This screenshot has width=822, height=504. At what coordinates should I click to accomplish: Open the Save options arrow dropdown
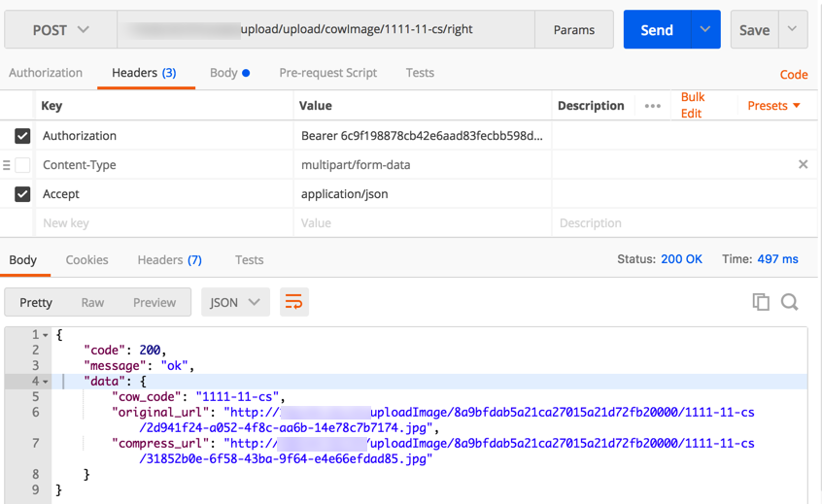coord(793,30)
